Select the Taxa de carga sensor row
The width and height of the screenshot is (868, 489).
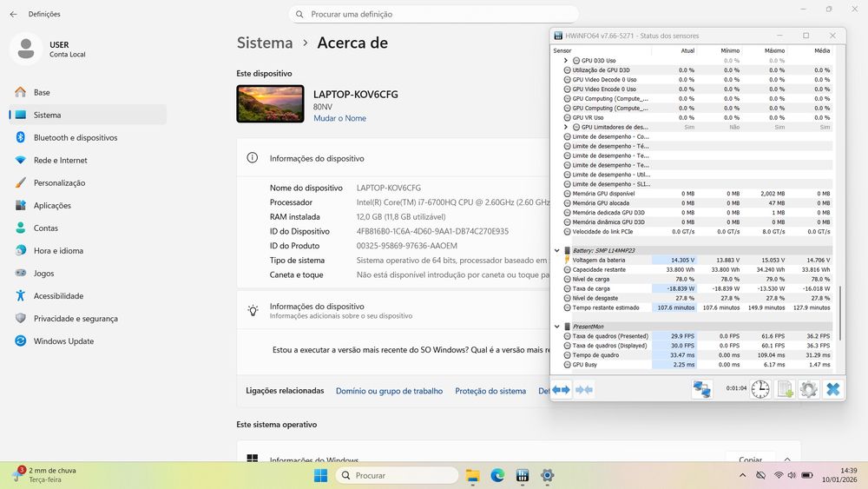click(x=697, y=288)
